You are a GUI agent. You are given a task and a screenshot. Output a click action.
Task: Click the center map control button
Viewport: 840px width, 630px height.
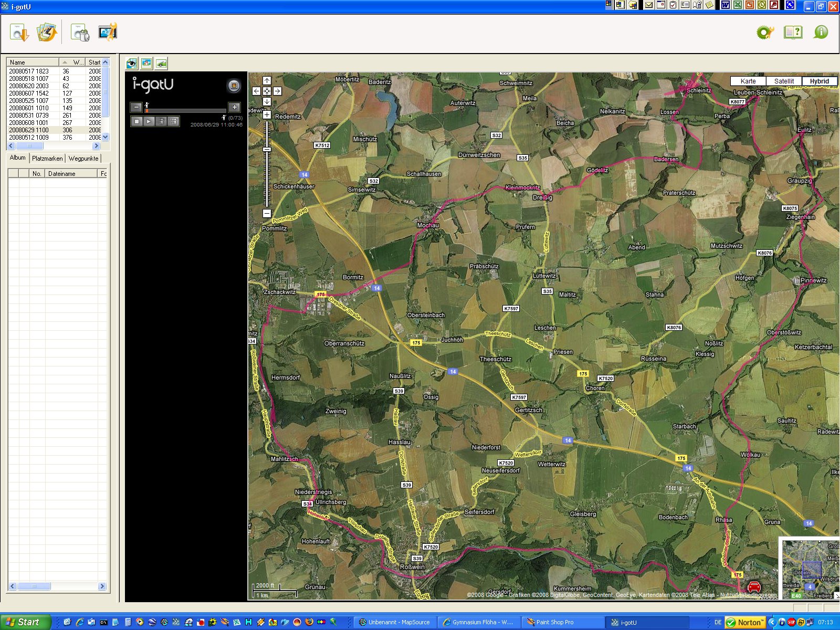267,91
